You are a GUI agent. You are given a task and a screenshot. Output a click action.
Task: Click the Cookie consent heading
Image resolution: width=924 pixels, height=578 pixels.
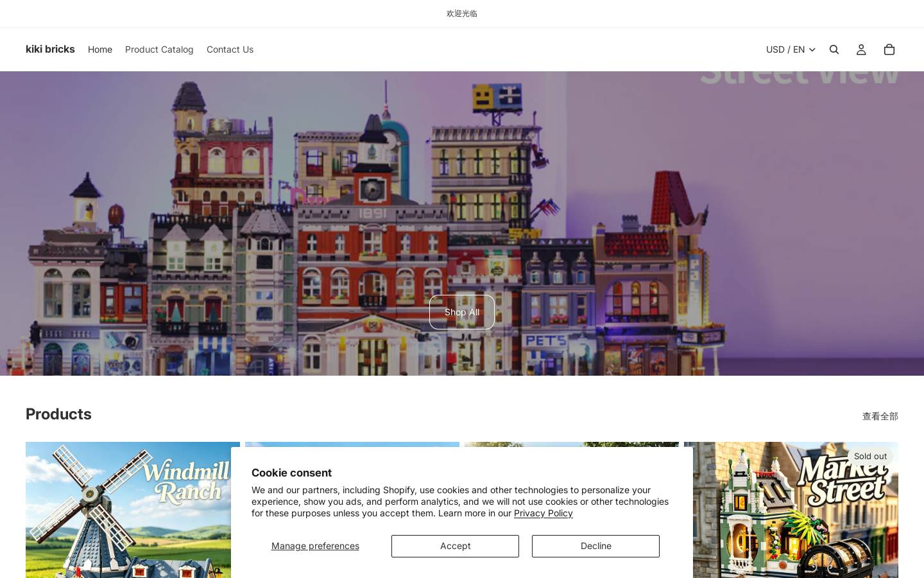coord(291,473)
